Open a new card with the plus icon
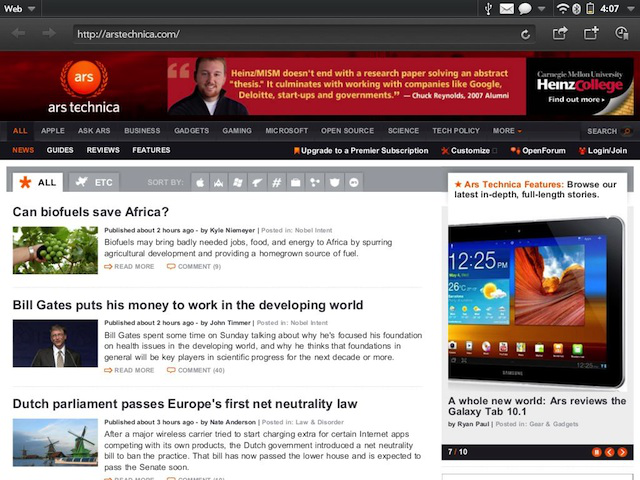640x480 pixels. (591, 33)
